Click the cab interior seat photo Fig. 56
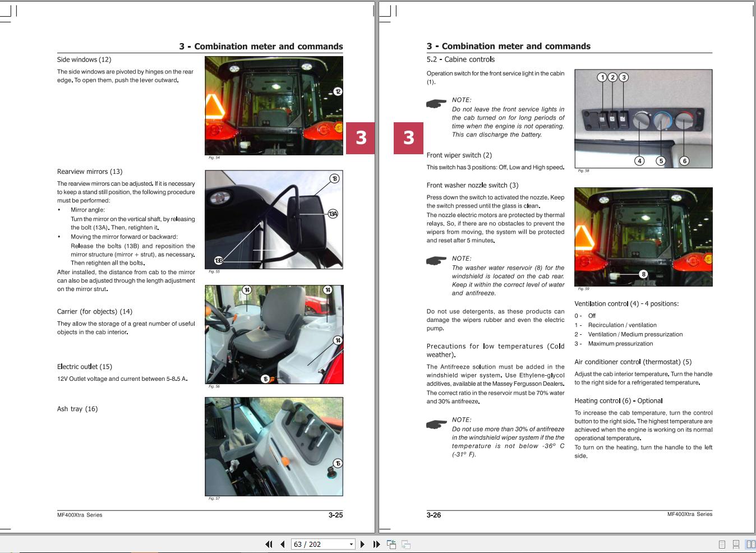Screen dimensions: 756x553 (274, 334)
